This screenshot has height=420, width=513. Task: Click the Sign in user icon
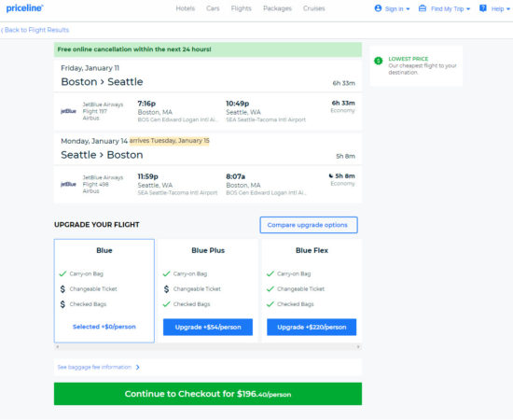(378, 8)
